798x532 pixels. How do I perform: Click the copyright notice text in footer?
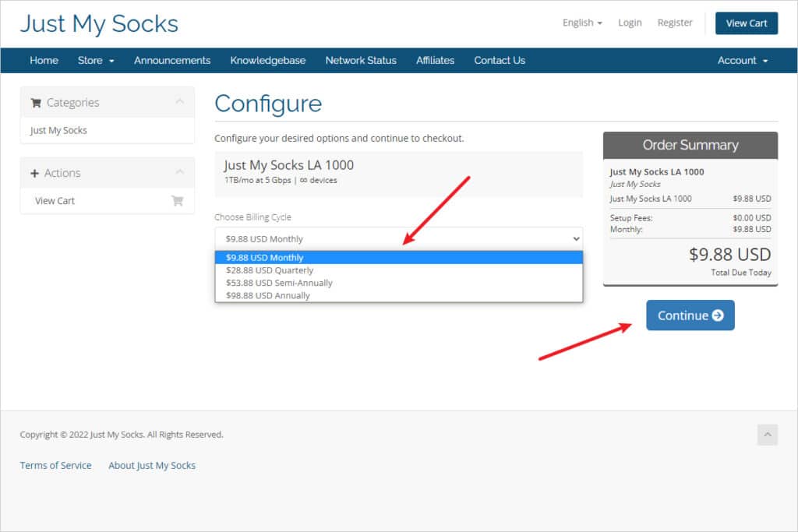122,435
